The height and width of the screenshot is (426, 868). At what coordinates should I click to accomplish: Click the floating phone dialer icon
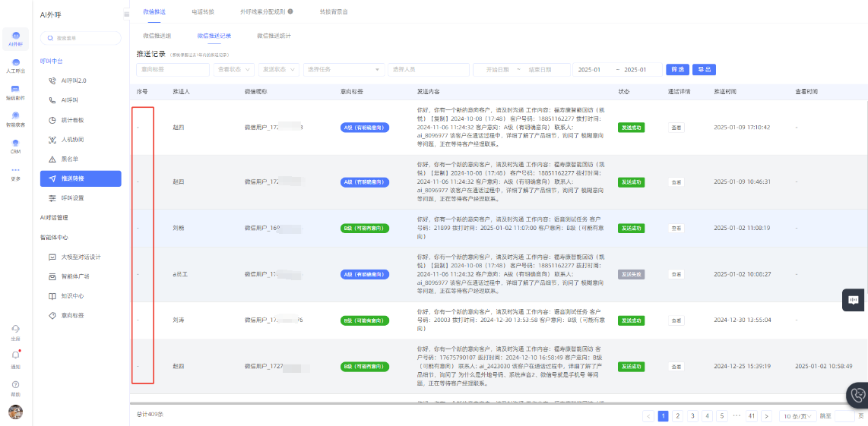coord(858,395)
